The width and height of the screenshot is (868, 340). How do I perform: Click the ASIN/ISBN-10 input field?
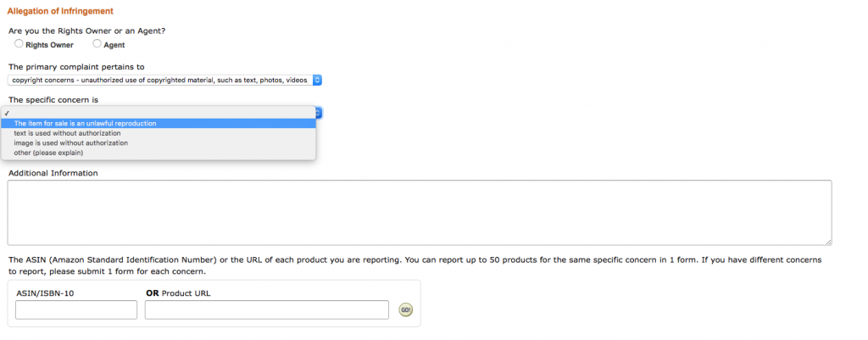coord(75,310)
